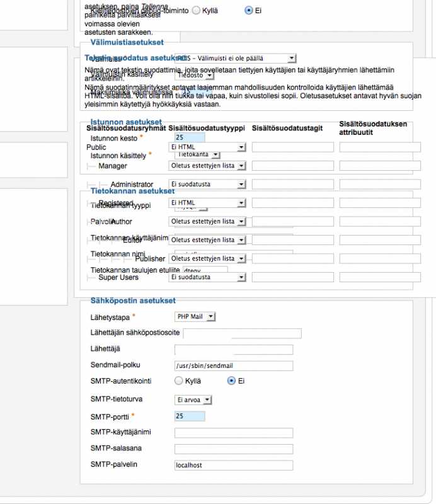The width and height of the screenshot is (436, 504).
Task: Expand the Super Users filter type dropdown
Action: (x=207, y=277)
